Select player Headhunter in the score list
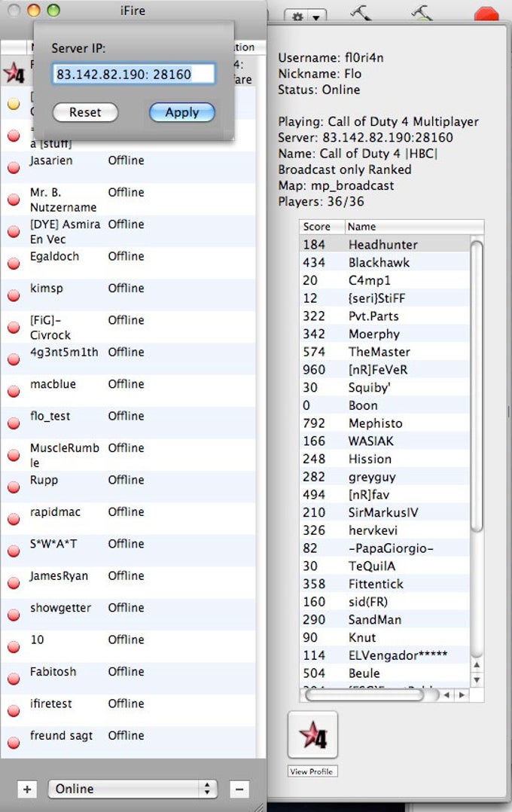The height and width of the screenshot is (812, 512). click(385, 244)
